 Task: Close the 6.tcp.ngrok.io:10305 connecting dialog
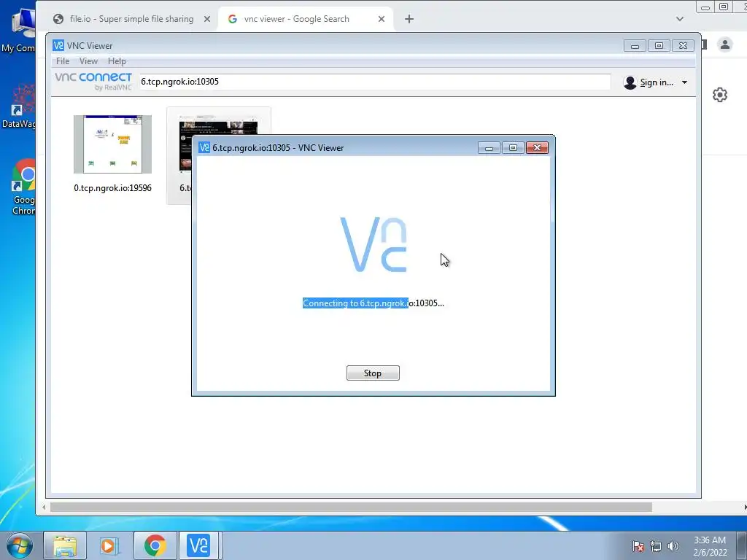(x=537, y=147)
